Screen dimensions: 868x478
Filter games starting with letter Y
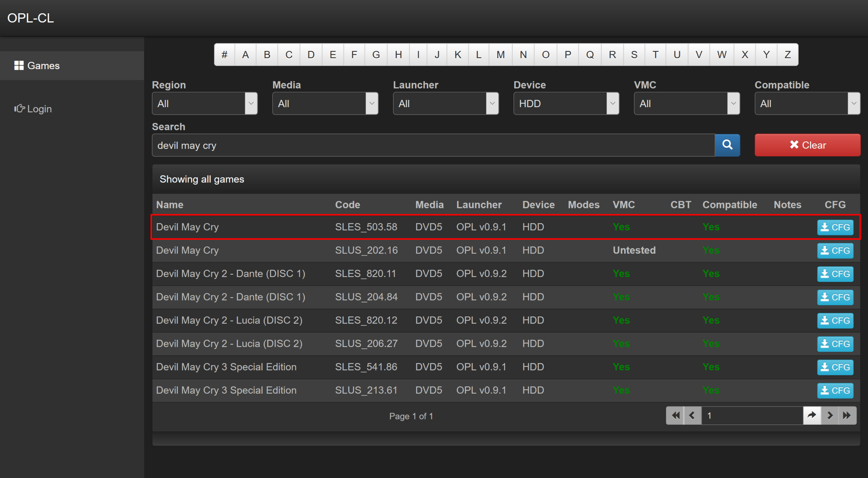pos(766,55)
